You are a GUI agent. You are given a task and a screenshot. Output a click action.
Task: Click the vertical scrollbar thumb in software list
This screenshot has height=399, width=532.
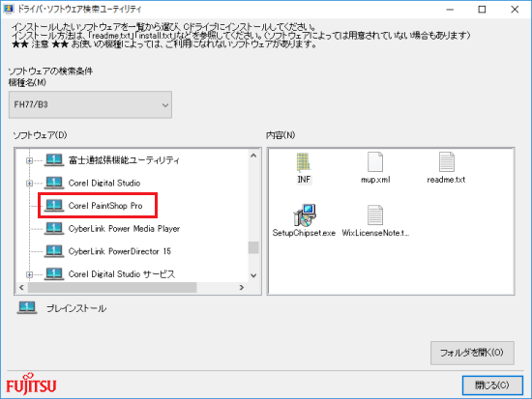tap(253, 247)
